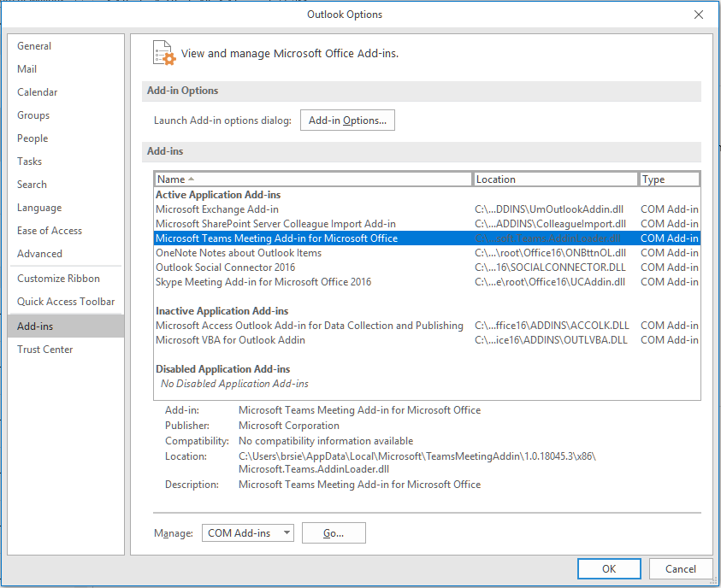Viewport: 721px width, 588px height.
Task: Select Outlook Social Connector 2016 row
Action: click(427, 268)
